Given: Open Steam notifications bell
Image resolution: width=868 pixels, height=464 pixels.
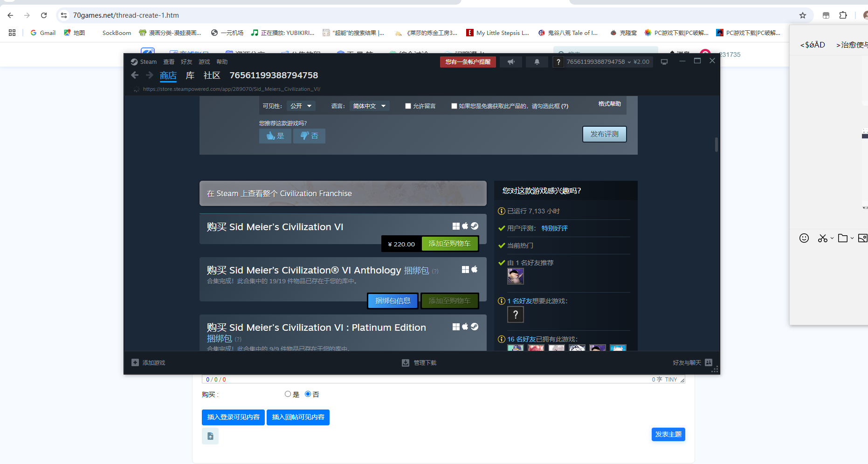Looking at the screenshot, I should [537, 62].
